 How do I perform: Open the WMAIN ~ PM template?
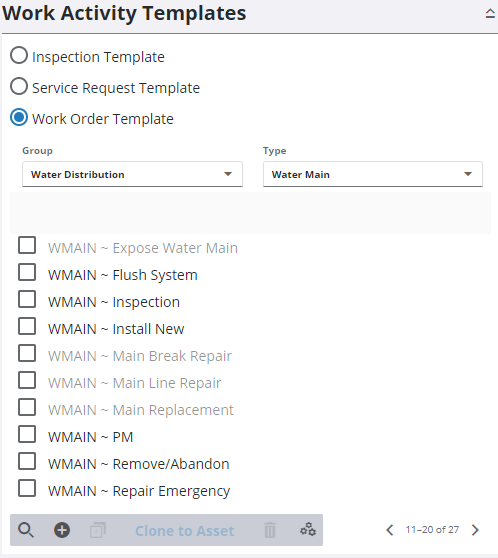pyautogui.click(x=90, y=437)
